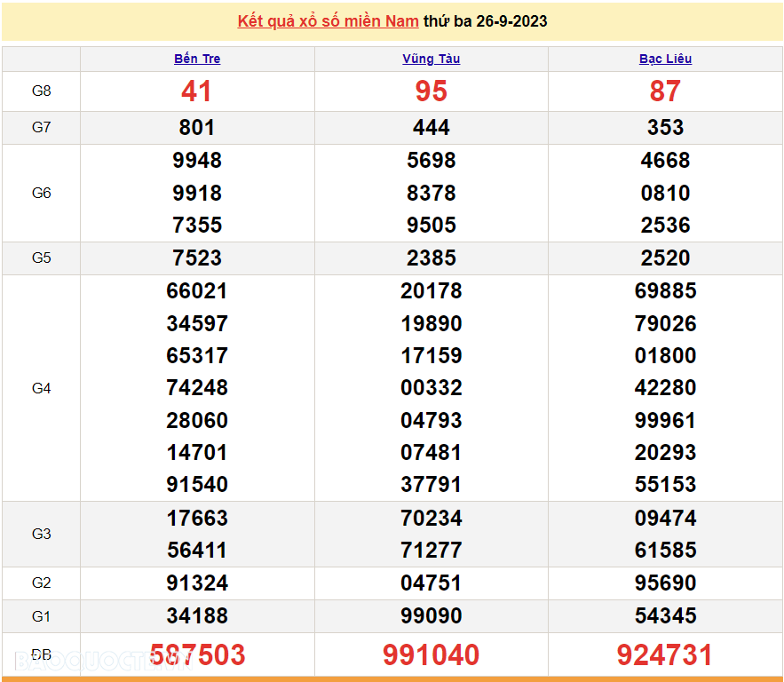Screen dimensions: 784x682
Task: Click Bến Tre G3 number 17663
Action: click(x=197, y=518)
